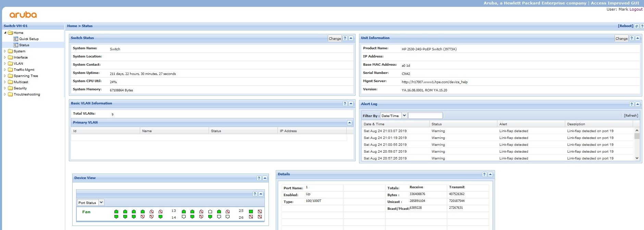Open help for Switch Status panel
Screen dimensions: 644x230
click(345, 38)
